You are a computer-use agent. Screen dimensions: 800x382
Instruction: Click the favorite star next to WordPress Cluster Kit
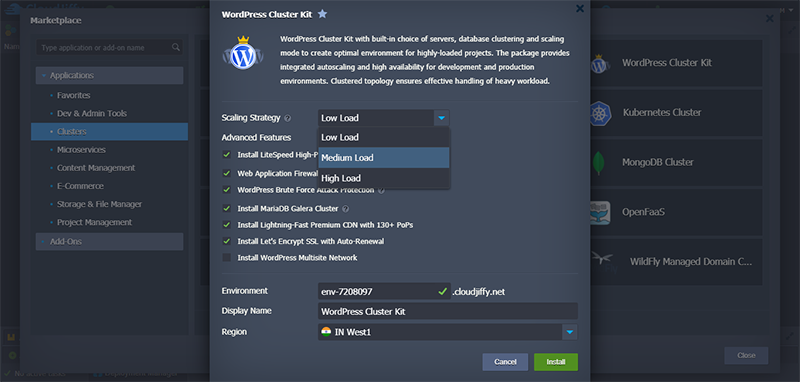[x=322, y=14]
